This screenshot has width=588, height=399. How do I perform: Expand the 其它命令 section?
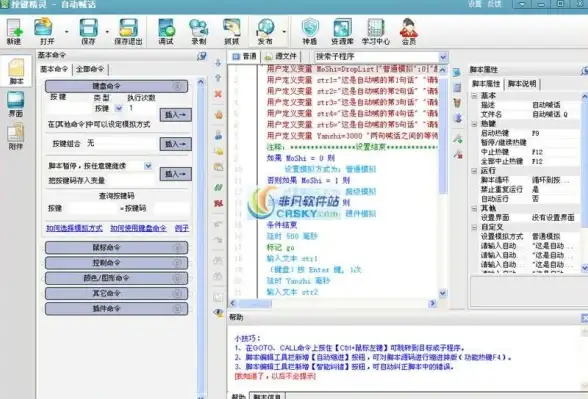tap(116, 293)
